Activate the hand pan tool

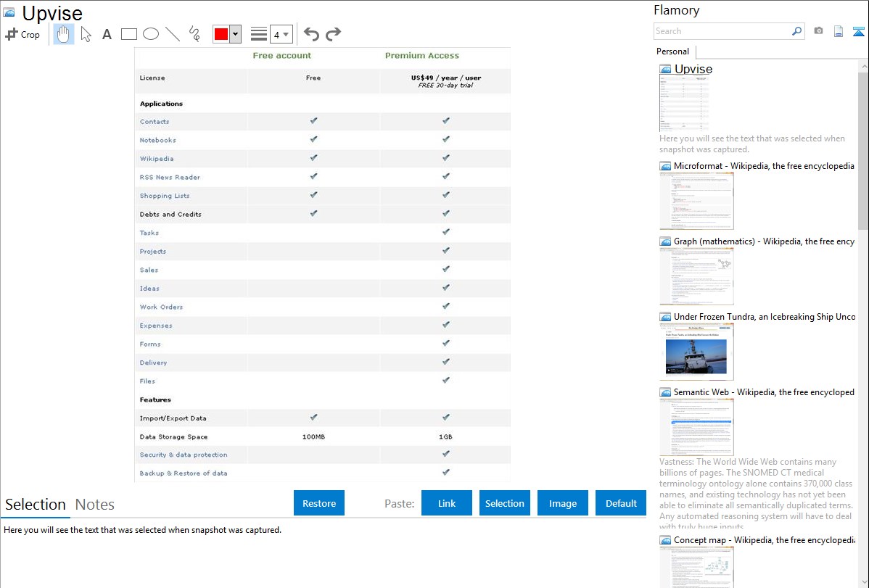[64, 34]
